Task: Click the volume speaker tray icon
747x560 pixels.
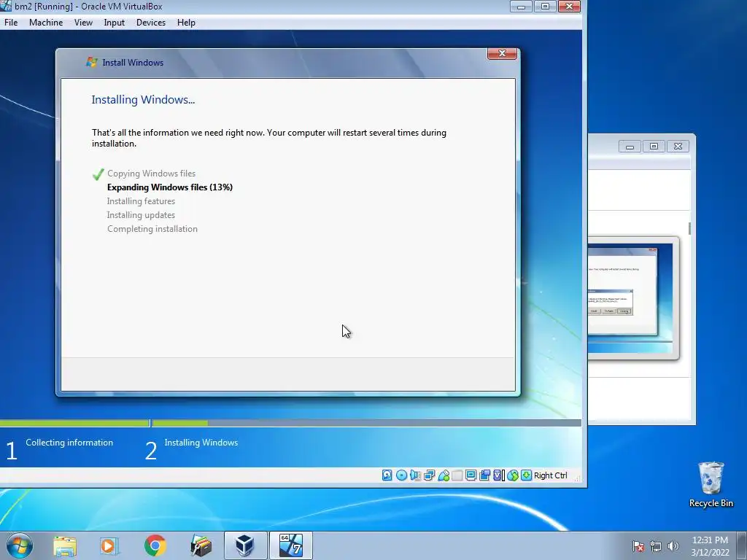Action: (673, 546)
